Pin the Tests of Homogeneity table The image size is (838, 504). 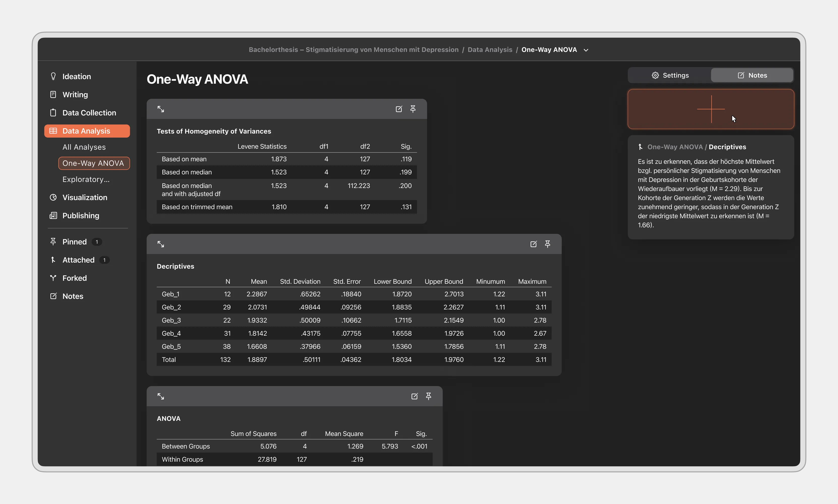pos(413,109)
